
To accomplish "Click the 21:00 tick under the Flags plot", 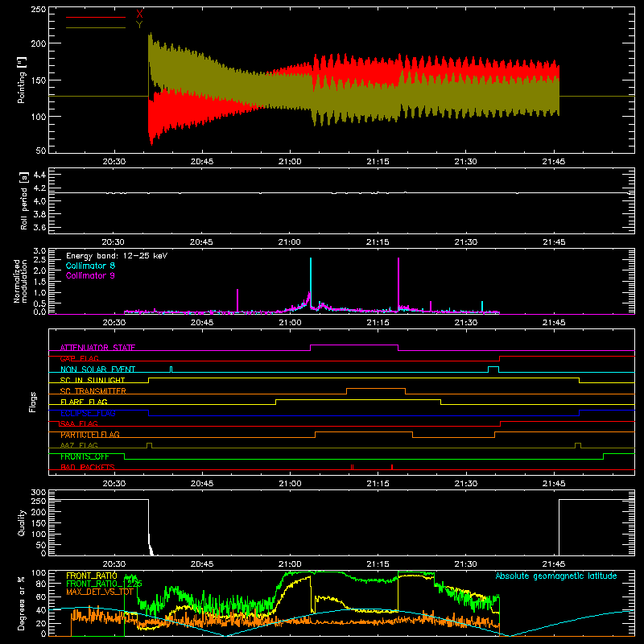I will click(290, 484).
